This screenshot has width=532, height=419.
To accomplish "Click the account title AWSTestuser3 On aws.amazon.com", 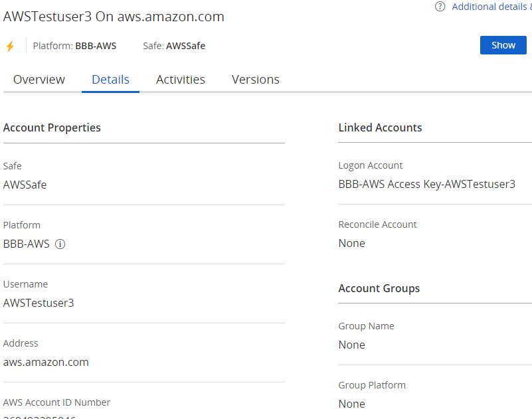I will 114,17.
